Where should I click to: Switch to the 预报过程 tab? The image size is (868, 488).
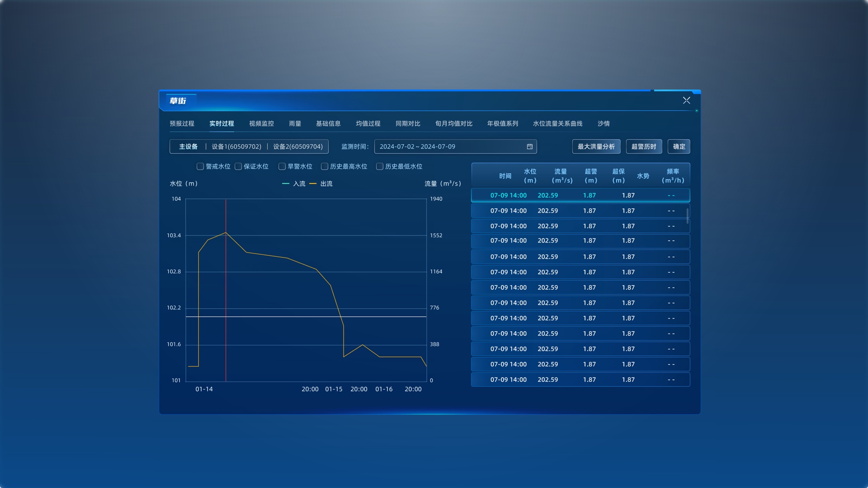[182, 123]
